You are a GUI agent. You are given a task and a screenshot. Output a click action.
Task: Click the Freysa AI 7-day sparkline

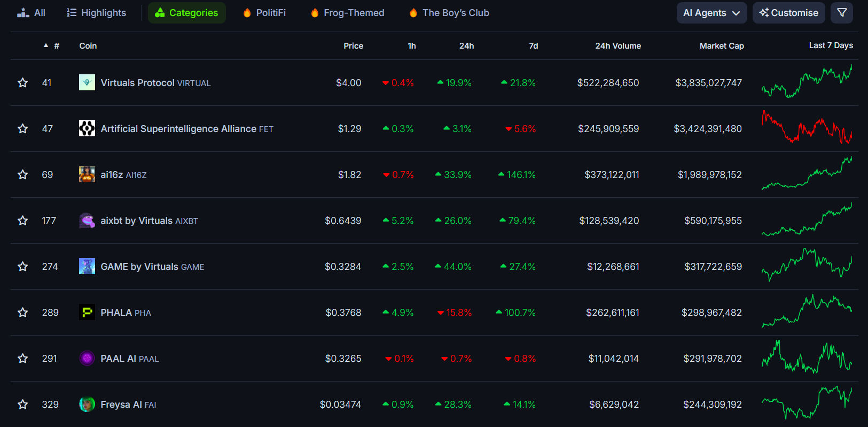(807, 403)
